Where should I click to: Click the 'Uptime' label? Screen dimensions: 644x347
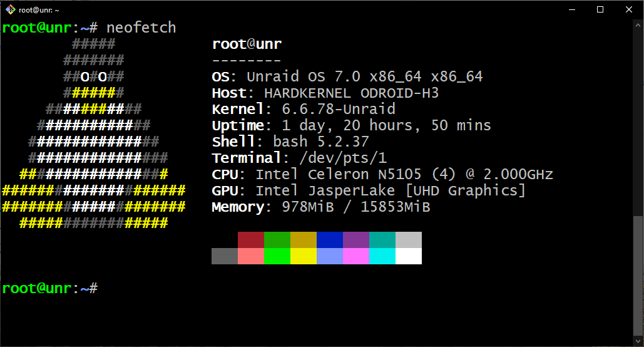point(238,126)
